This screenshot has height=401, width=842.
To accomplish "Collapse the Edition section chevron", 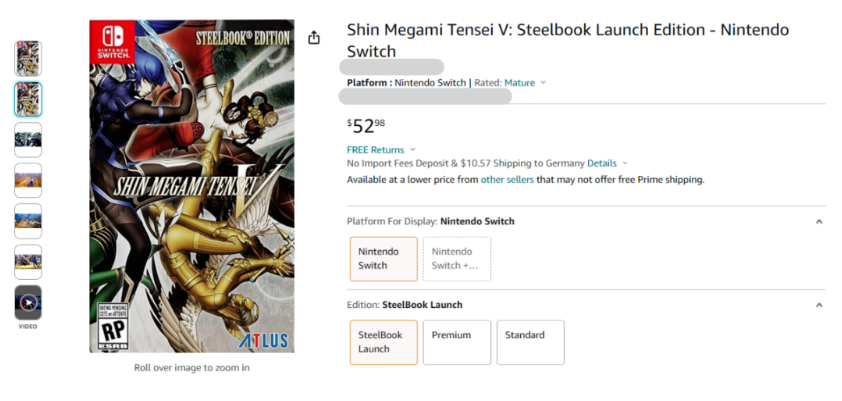I will point(819,304).
